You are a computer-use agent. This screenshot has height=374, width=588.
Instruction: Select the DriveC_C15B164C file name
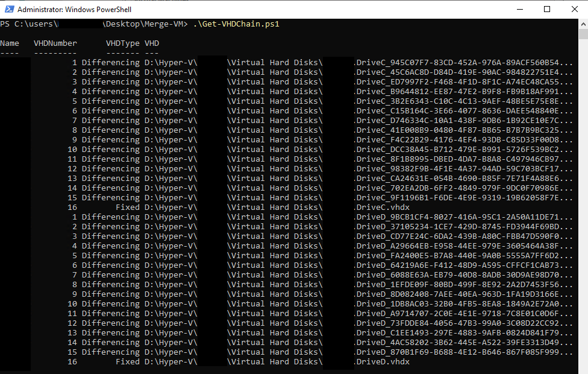(x=463, y=111)
